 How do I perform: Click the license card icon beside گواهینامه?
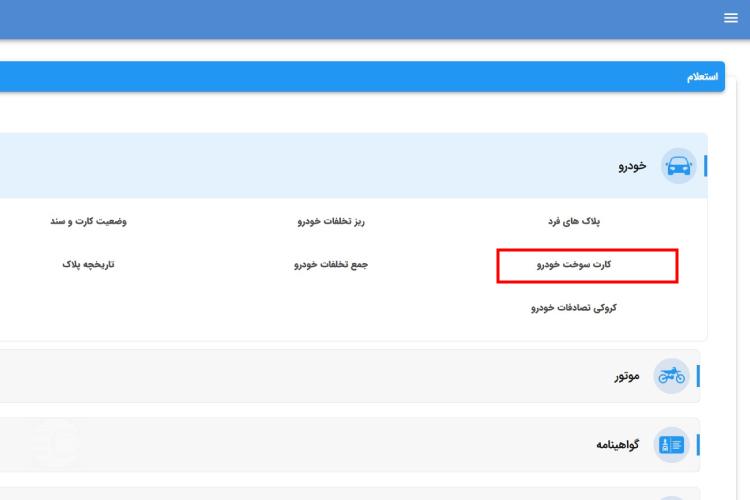coord(671,445)
